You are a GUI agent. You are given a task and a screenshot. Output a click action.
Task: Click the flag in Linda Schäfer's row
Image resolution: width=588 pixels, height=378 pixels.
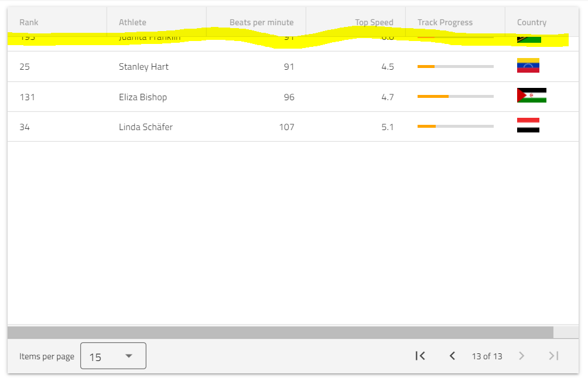tap(528, 125)
